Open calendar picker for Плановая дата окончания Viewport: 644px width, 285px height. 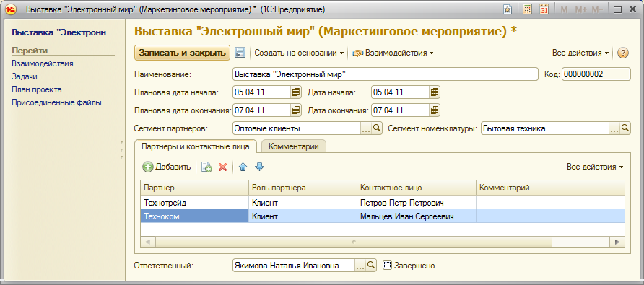(x=296, y=110)
